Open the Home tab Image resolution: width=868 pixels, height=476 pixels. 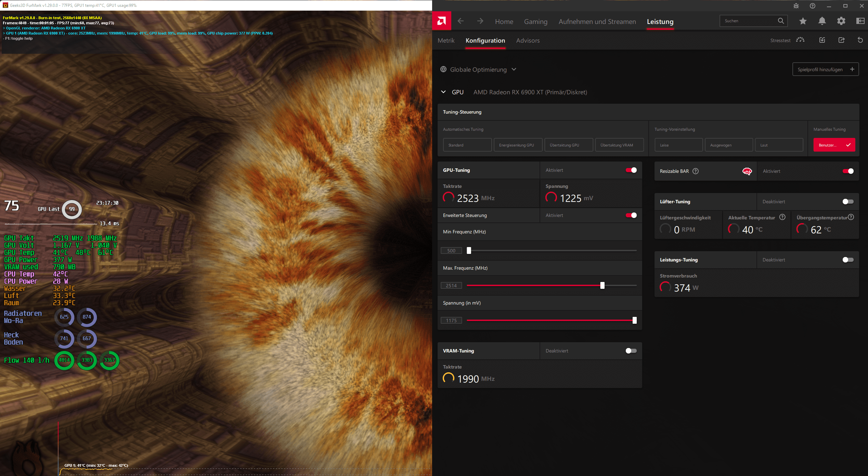click(504, 22)
